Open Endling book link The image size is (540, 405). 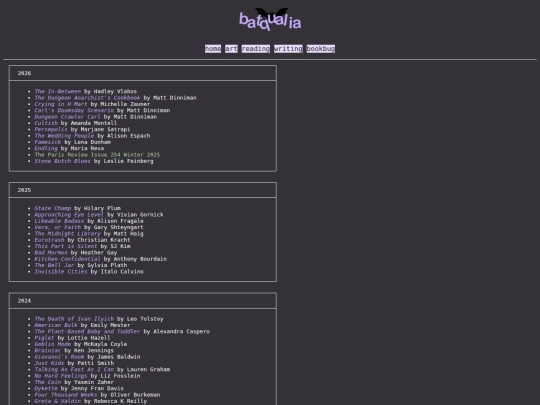tap(46, 148)
